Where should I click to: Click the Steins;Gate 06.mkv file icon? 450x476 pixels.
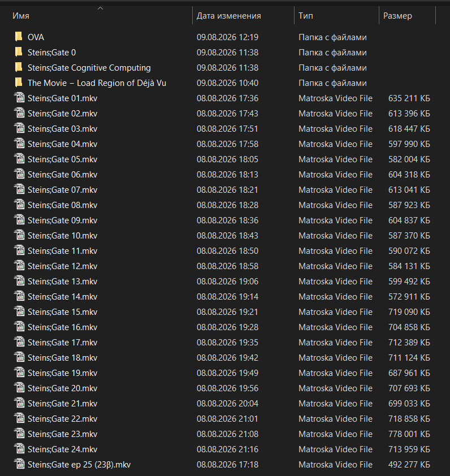[x=19, y=174]
